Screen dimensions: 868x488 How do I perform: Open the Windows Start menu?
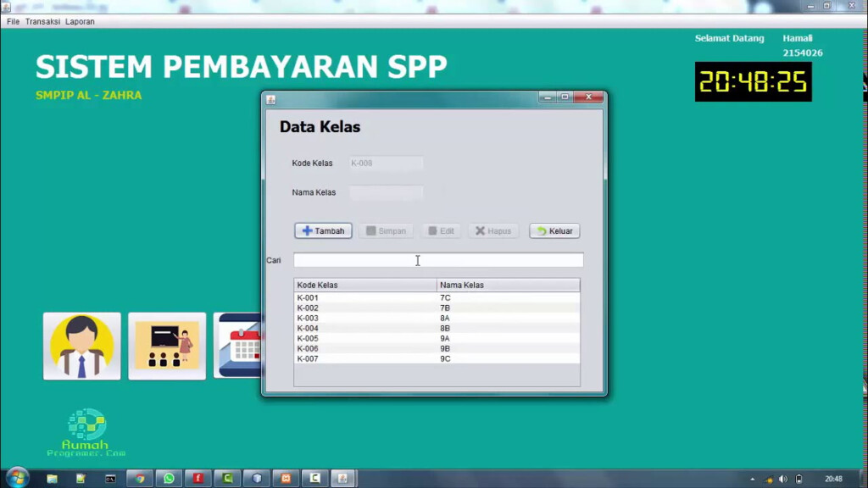17,478
